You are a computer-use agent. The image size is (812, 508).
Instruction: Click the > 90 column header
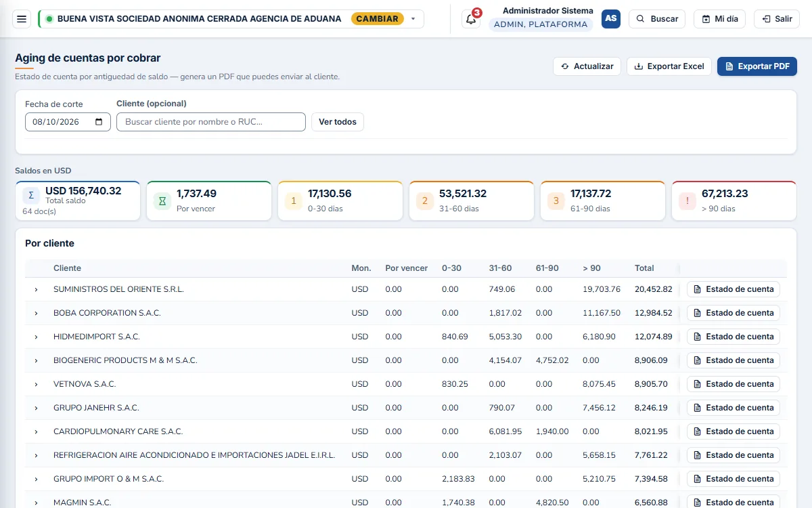(x=591, y=268)
